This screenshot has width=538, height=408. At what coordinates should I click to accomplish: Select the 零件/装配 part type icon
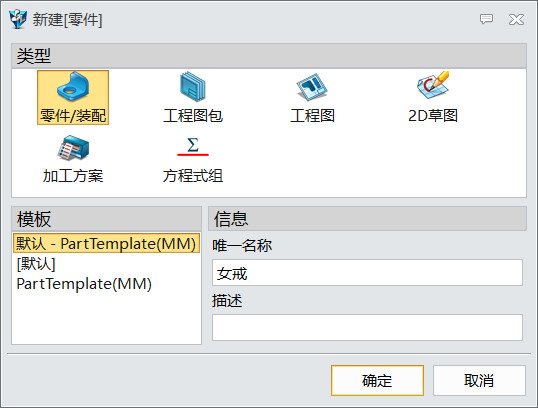(x=73, y=86)
